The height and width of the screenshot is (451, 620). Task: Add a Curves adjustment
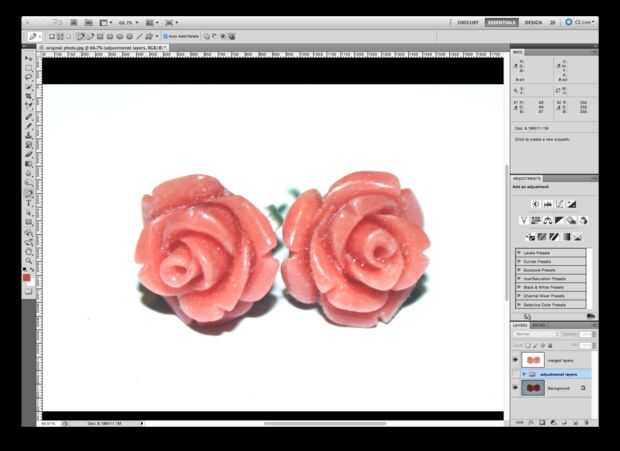click(x=560, y=204)
